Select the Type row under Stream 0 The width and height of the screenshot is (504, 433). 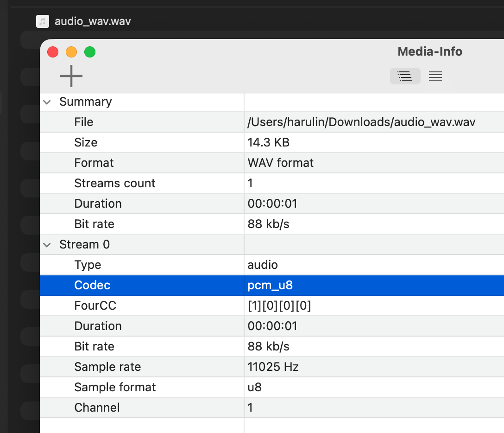[x=88, y=265]
